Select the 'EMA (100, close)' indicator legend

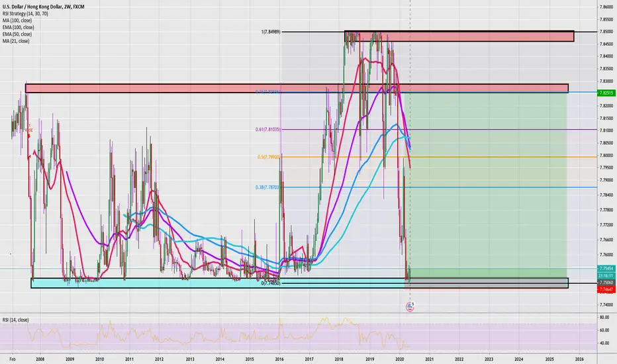pyautogui.click(x=18, y=28)
